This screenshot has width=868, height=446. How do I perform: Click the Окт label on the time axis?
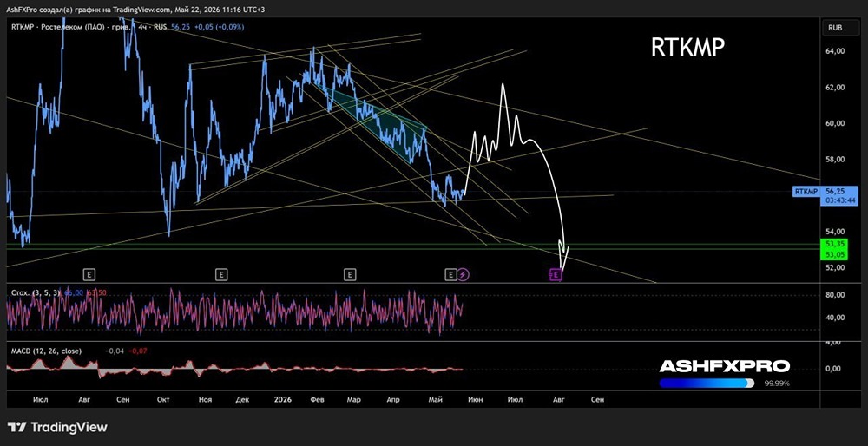(163, 399)
